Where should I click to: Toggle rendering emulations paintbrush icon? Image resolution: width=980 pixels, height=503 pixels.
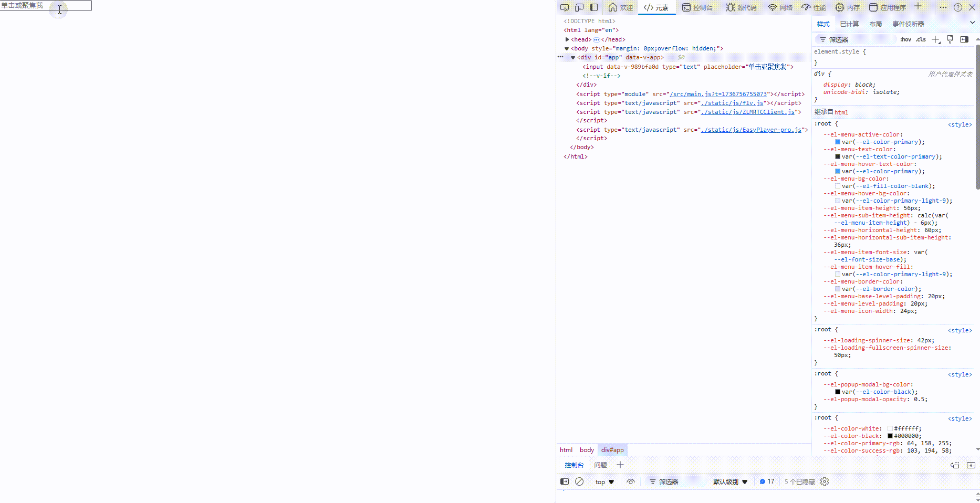(950, 39)
